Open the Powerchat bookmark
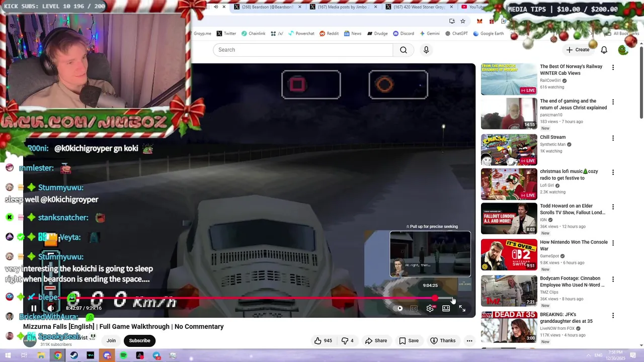 pos(301,34)
